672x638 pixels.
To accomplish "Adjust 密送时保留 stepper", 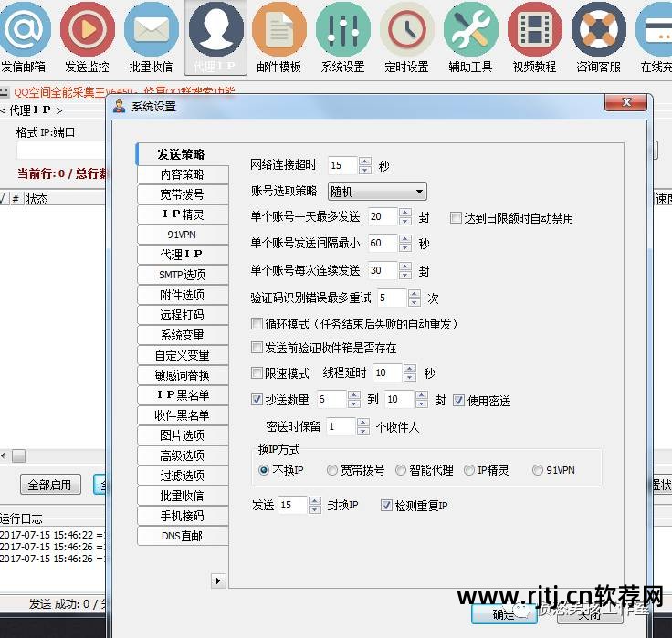I will [x=363, y=427].
